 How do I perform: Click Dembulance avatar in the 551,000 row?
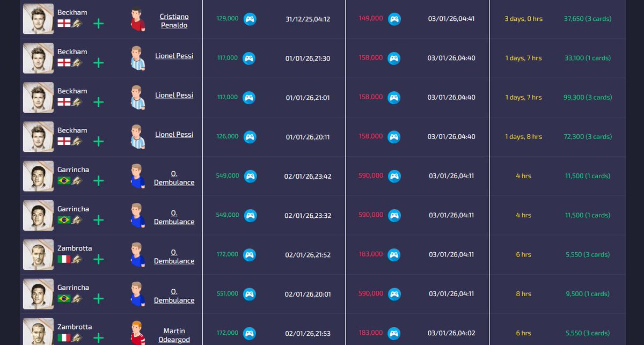click(138, 294)
